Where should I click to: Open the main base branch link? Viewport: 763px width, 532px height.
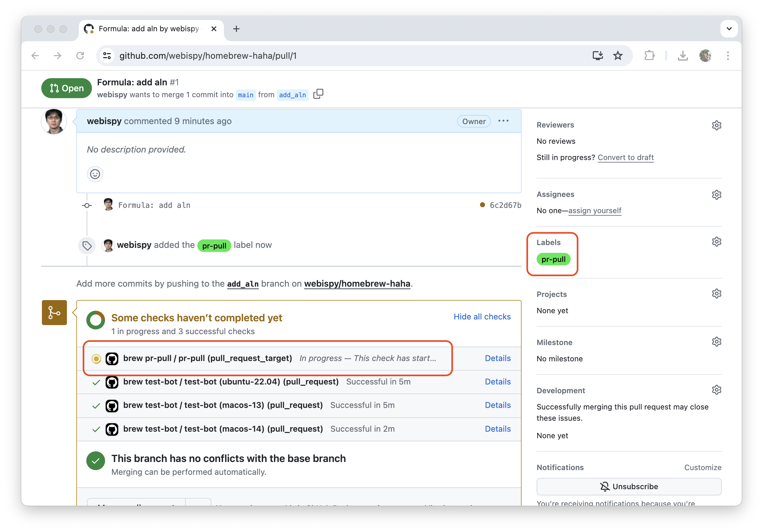click(x=245, y=95)
